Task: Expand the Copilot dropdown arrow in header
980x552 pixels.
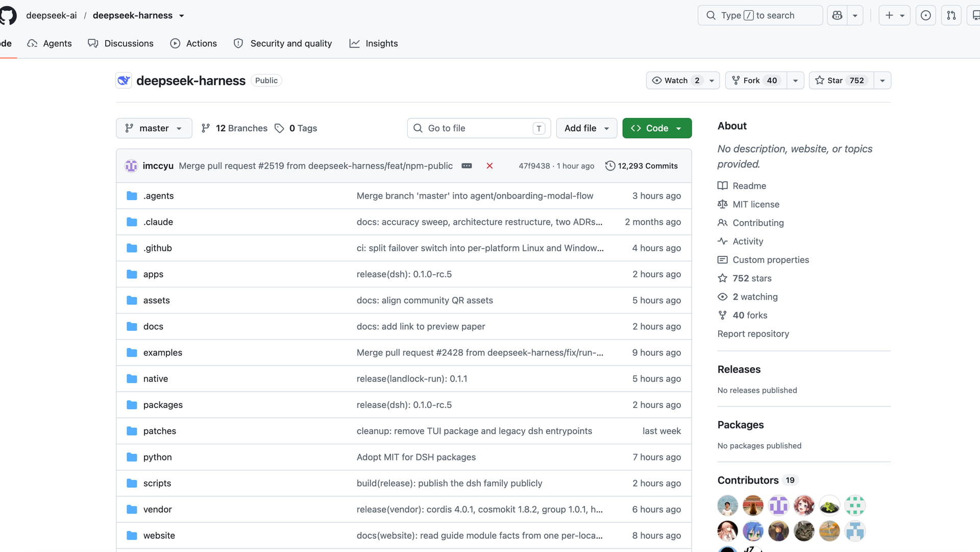Action: tap(855, 15)
